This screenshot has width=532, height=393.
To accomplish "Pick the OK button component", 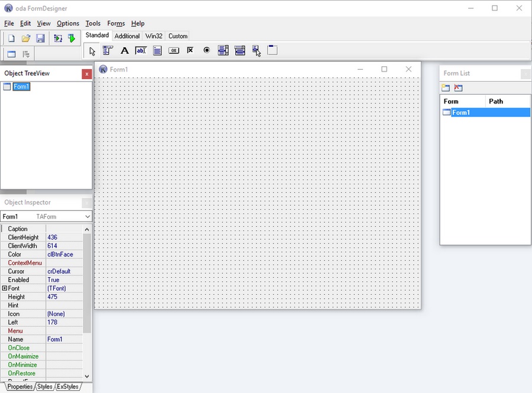I will [174, 51].
